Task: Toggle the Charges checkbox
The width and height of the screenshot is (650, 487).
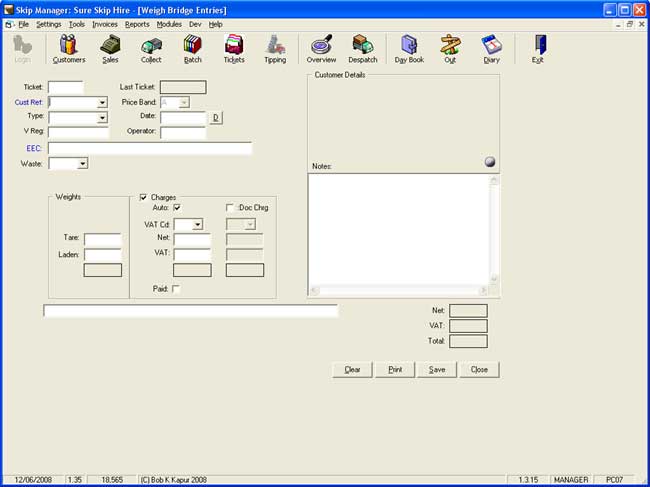Action: [143, 197]
